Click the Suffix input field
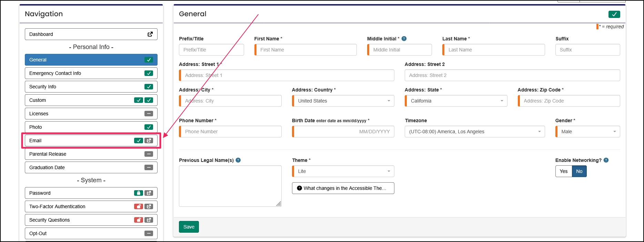This screenshot has height=242, width=644. point(588,50)
